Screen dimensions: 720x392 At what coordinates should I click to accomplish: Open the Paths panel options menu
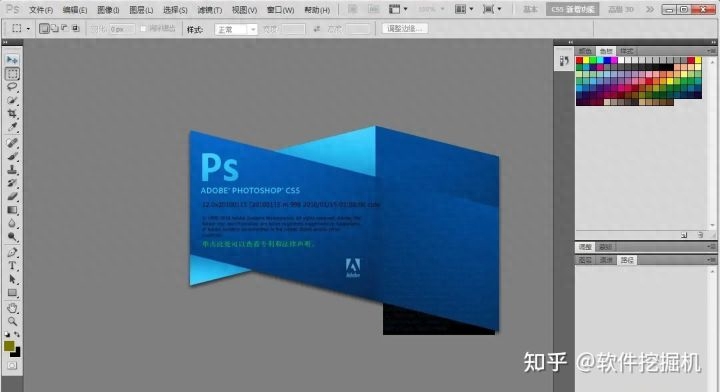tap(712, 260)
